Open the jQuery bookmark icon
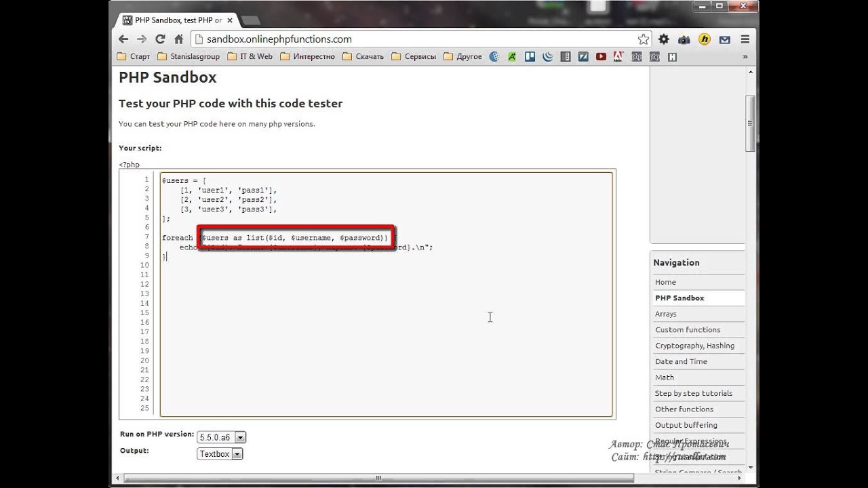The image size is (868, 488). pos(547,57)
